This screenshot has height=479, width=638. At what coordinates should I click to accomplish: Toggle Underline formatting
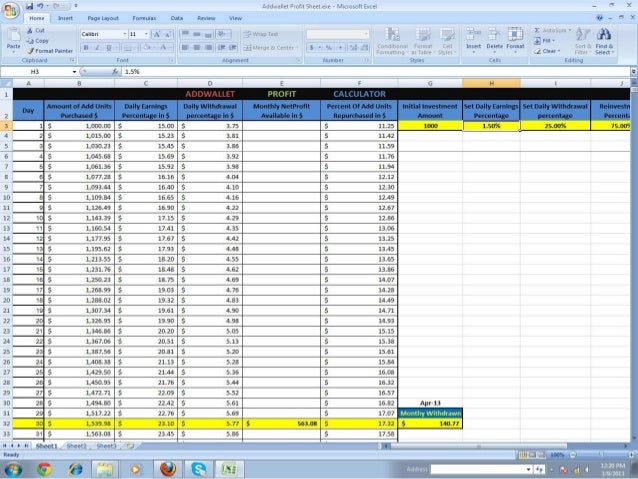109,48
